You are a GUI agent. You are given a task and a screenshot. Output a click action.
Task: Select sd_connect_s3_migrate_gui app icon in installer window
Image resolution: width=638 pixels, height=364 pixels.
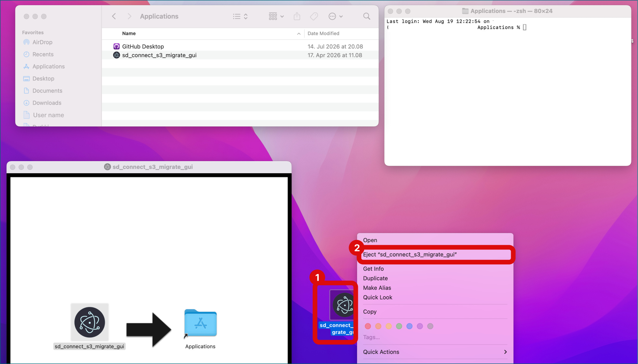coord(90,322)
